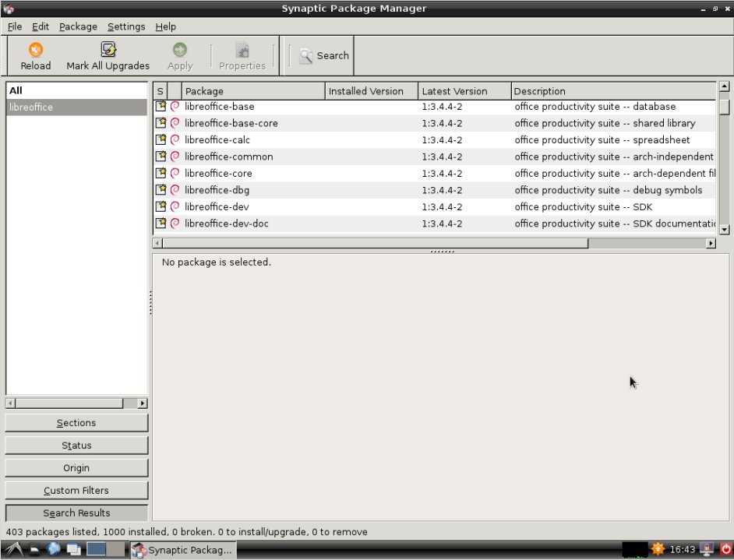734x560 pixels.
Task: Click the Debian swirl icon beside libreoffice-calc
Action: click(x=175, y=139)
